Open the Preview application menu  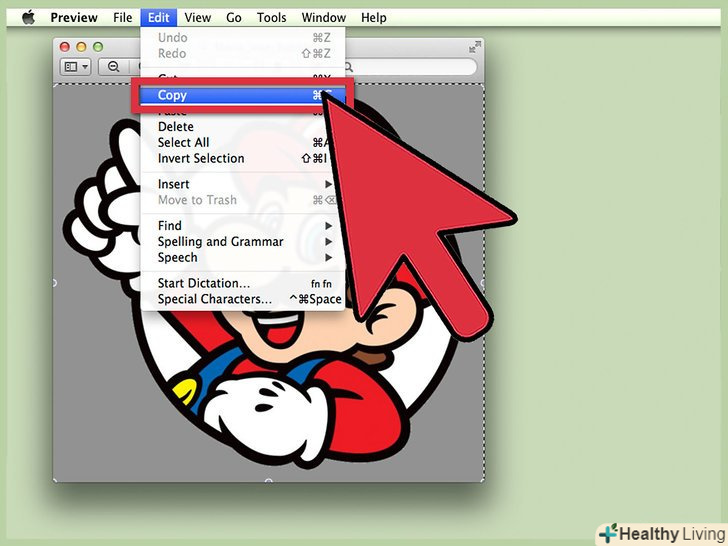pos(74,18)
